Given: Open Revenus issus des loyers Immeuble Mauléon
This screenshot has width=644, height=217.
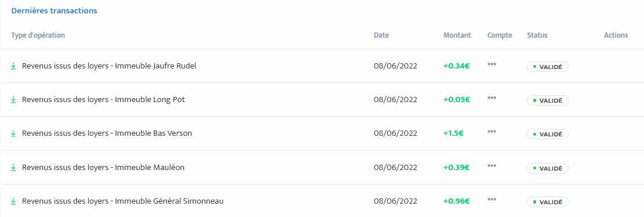Looking at the screenshot, I should coord(103,167).
